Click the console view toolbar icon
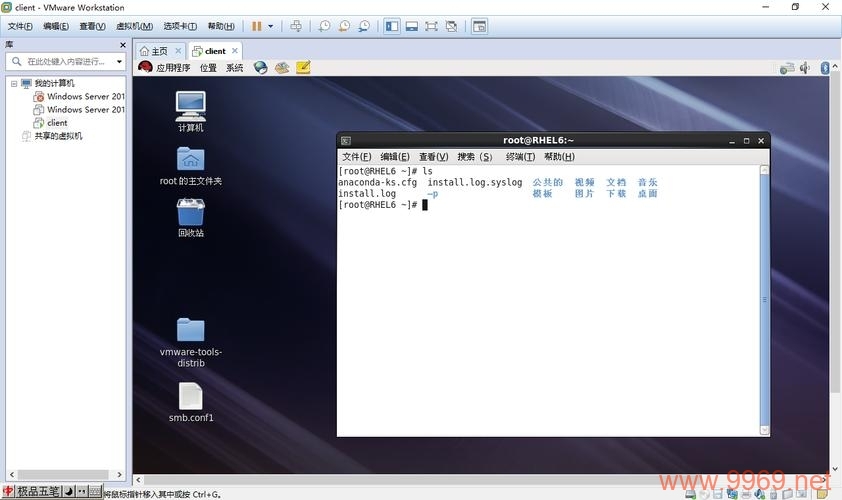The height and width of the screenshot is (500, 842). coord(479,26)
